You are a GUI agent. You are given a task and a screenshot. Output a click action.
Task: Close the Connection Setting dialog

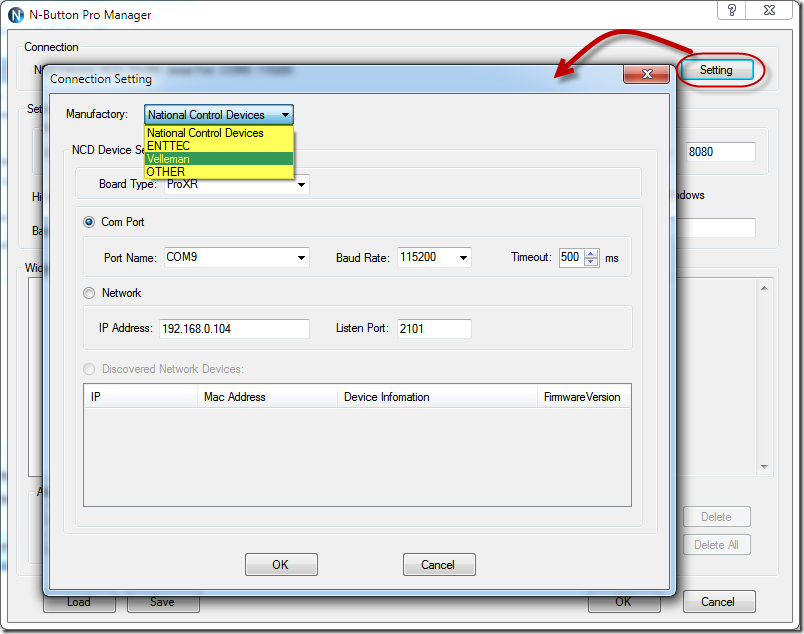click(x=647, y=74)
